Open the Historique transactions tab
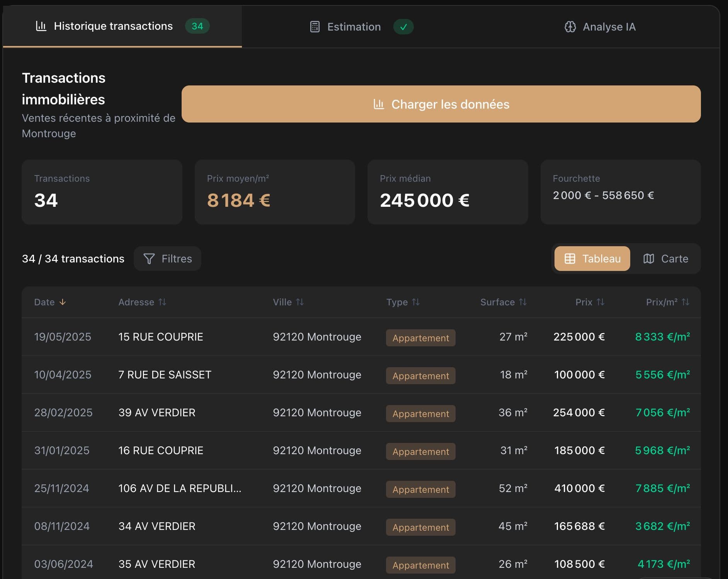Screen dimensions: 728x579 [113, 26]
